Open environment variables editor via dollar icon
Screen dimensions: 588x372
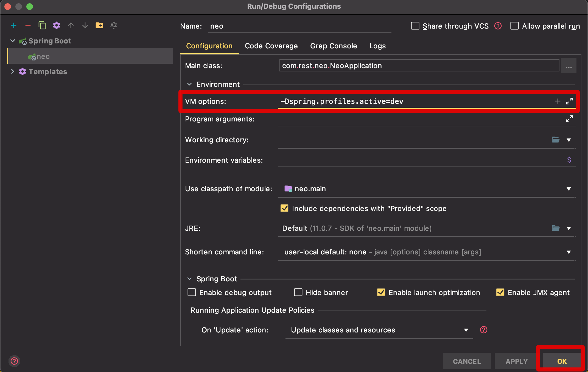569,160
